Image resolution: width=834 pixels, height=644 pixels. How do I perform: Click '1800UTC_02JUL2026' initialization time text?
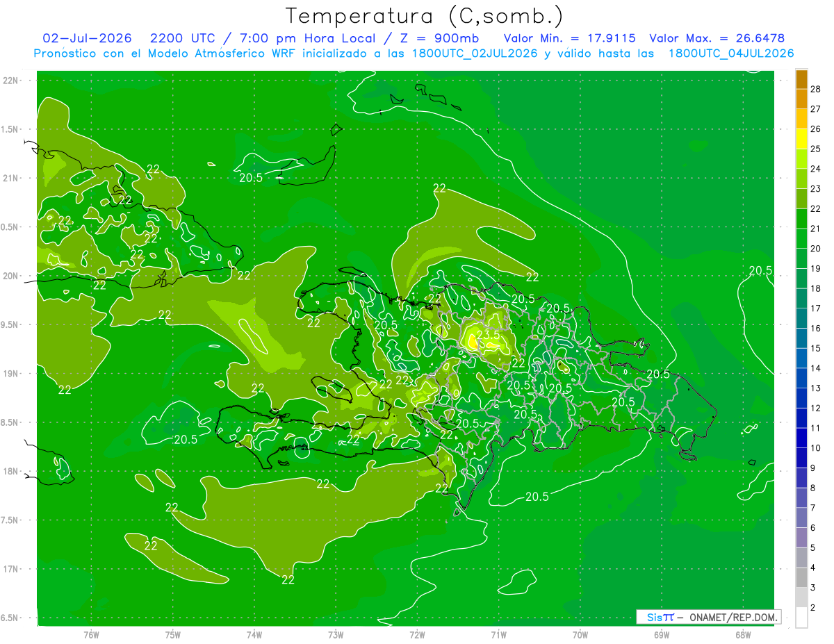(x=475, y=53)
